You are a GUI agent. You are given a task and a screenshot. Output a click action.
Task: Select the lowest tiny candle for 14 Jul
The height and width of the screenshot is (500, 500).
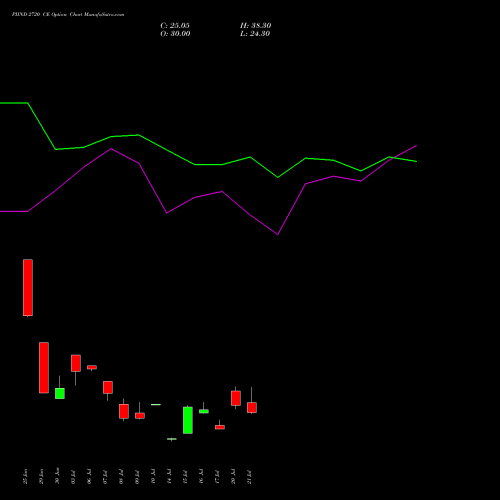click(172, 439)
